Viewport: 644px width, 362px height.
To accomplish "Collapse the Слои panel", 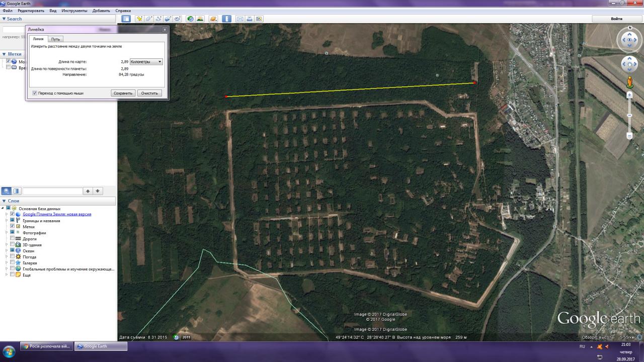I will (4, 201).
